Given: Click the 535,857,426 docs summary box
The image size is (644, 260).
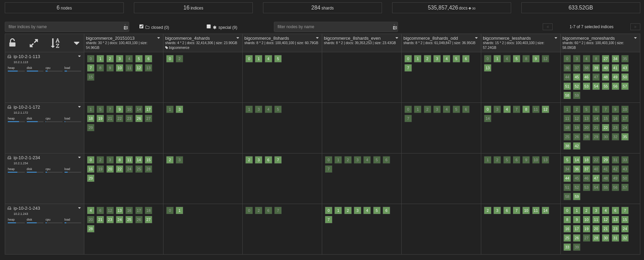Looking at the screenshot, I should [x=452, y=8].
